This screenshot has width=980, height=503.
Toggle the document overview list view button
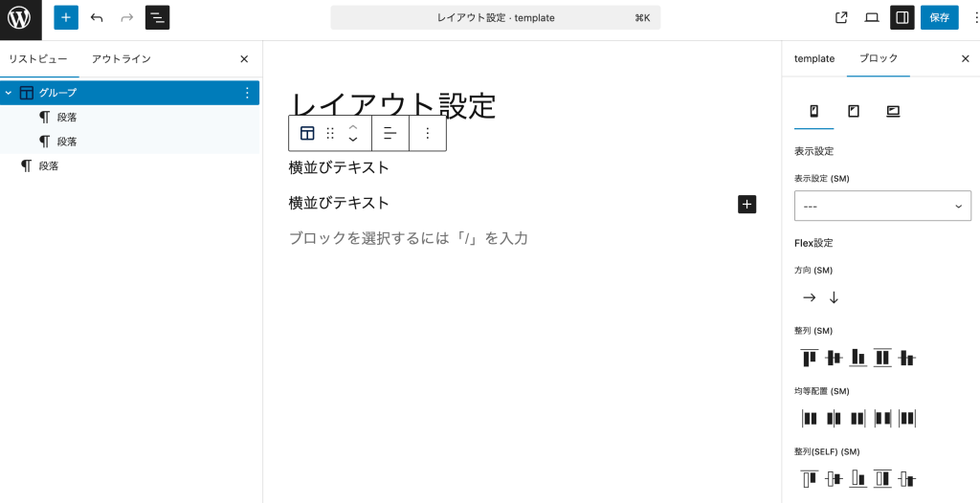coord(158,17)
